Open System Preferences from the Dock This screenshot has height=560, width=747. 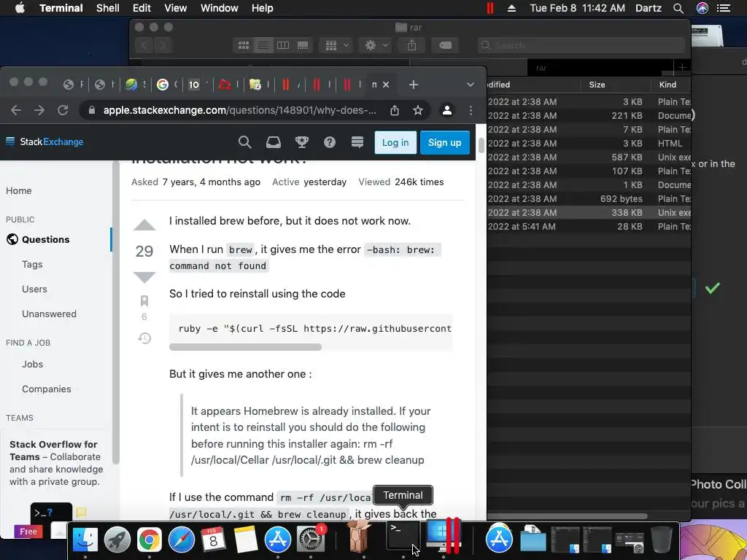coord(311,540)
